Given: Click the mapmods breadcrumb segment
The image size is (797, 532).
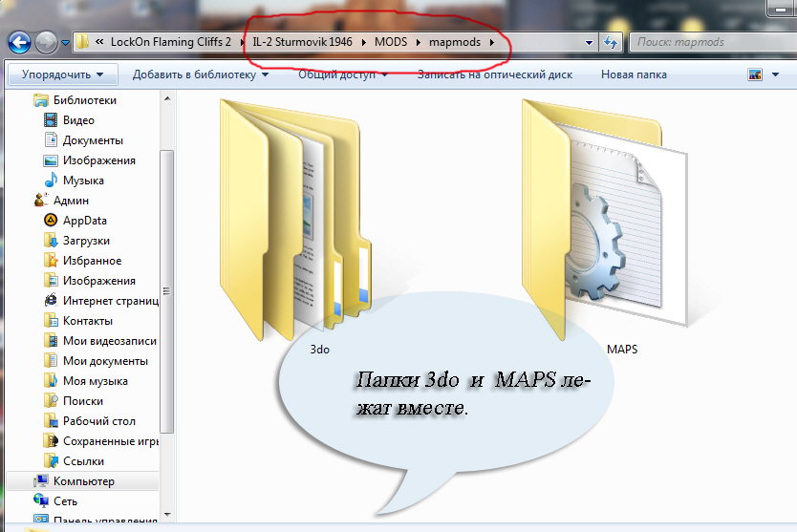Looking at the screenshot, I should point(455,42).
